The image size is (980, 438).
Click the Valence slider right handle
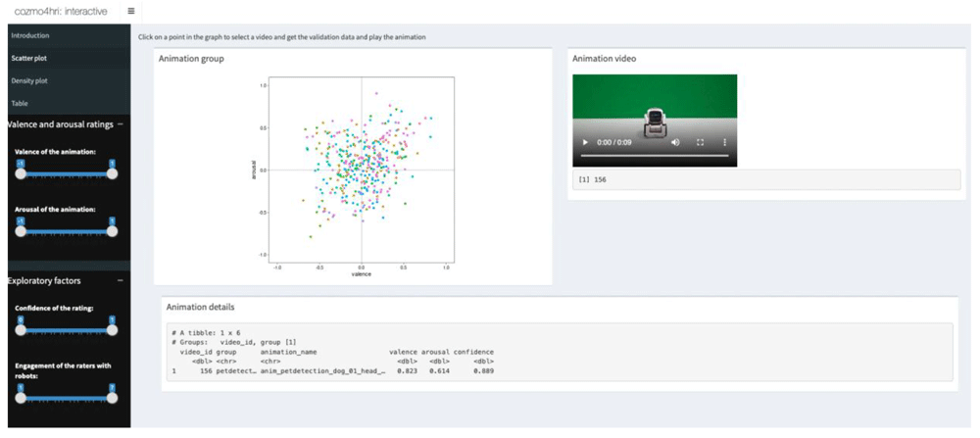pos(112,174)
